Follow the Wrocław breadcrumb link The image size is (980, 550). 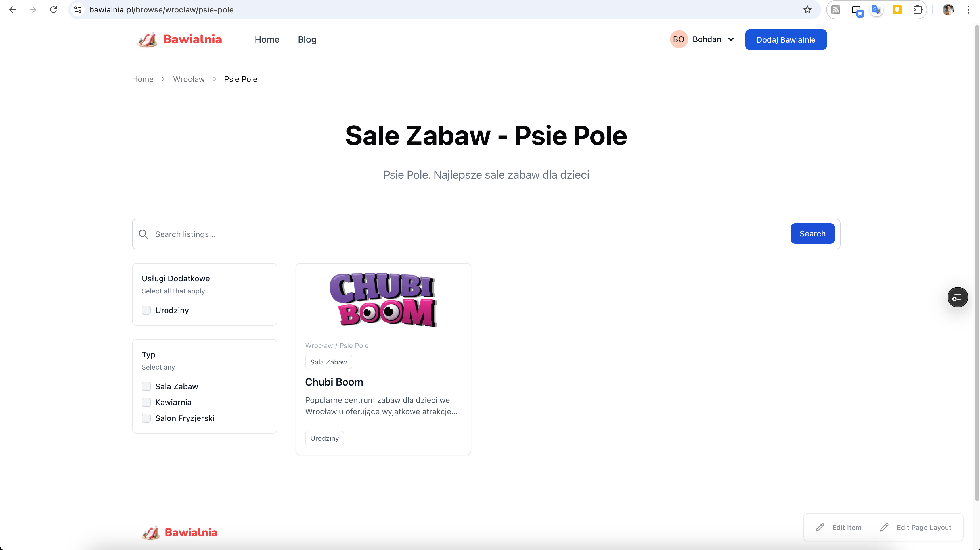coord(189,79)
